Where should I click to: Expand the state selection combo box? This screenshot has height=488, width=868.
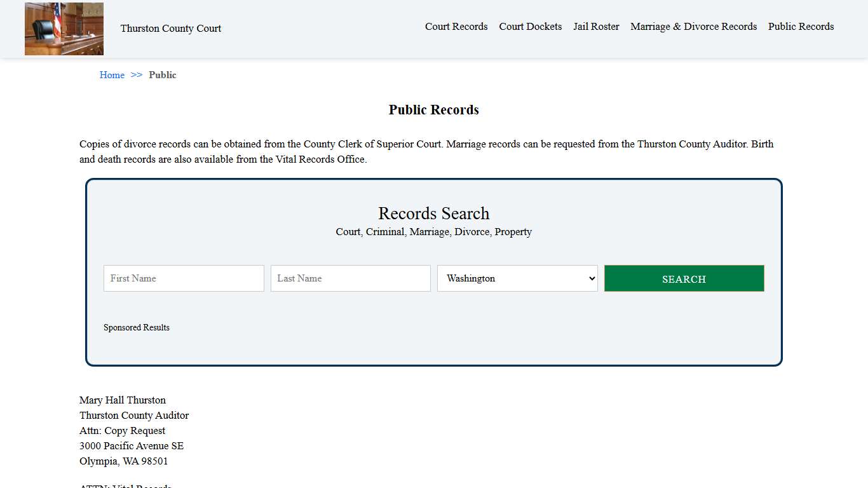pyautogui.click(x=517, y=278)
